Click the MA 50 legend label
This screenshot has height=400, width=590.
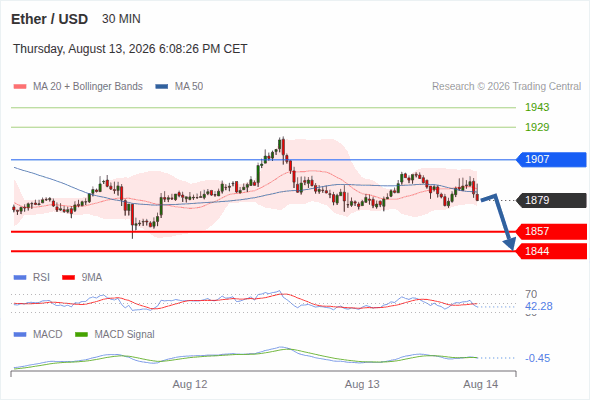pos(189,87)
